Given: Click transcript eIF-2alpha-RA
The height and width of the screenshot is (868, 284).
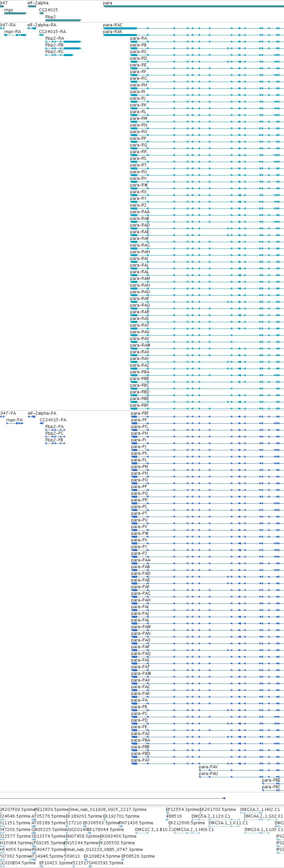Looking at the screenshot, I should [x=42, y=25].
